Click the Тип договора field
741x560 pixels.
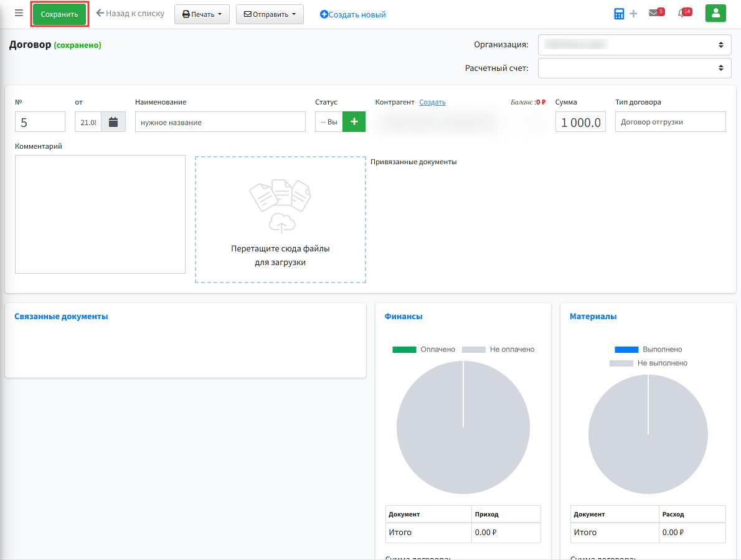tap(670, 122)
